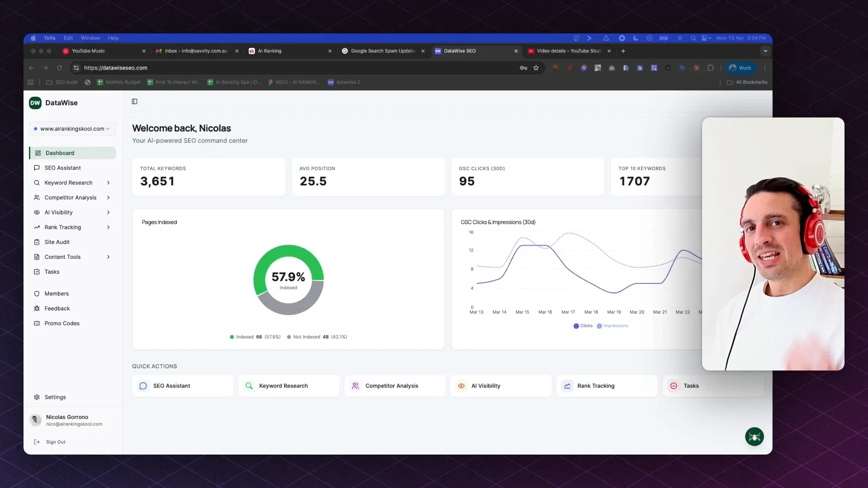Collapse the sidebar with the panel toggle
The height and width of the screenshot is (488, 868).
[134, 101]
